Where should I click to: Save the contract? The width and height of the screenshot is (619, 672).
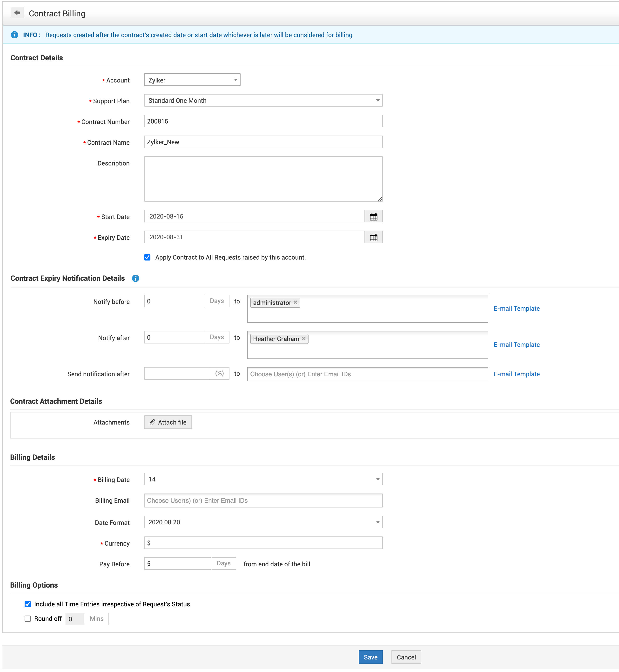370,657
